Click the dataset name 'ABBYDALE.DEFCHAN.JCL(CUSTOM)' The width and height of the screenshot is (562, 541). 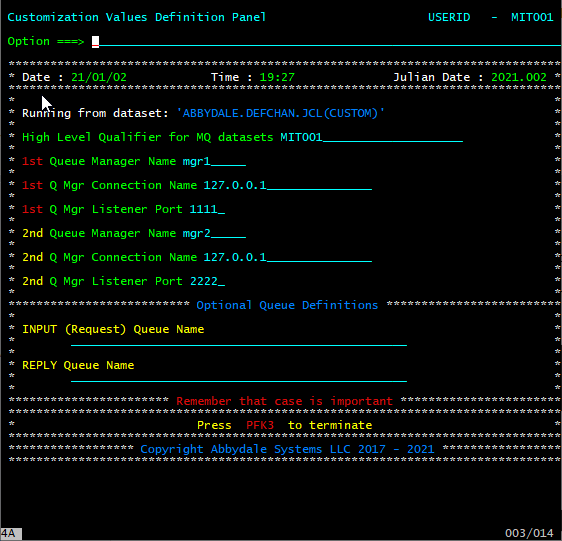coord(281,113)
